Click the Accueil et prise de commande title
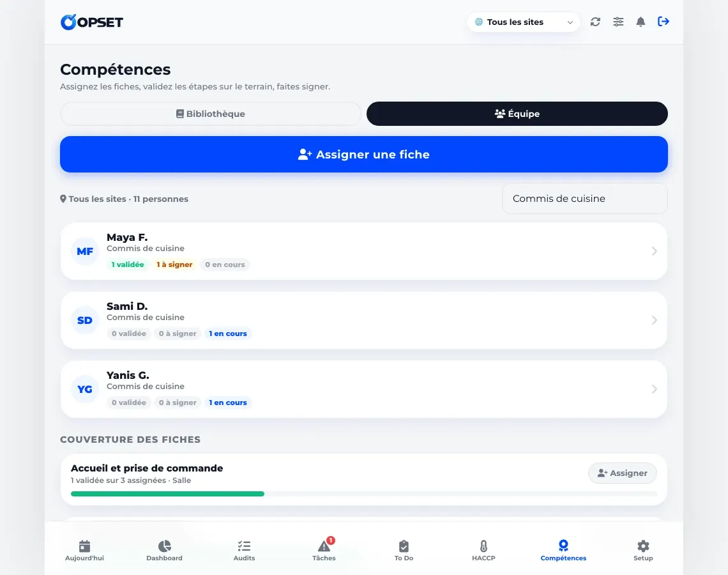This screenshot has height=575, width=728. tap(147, 468)
